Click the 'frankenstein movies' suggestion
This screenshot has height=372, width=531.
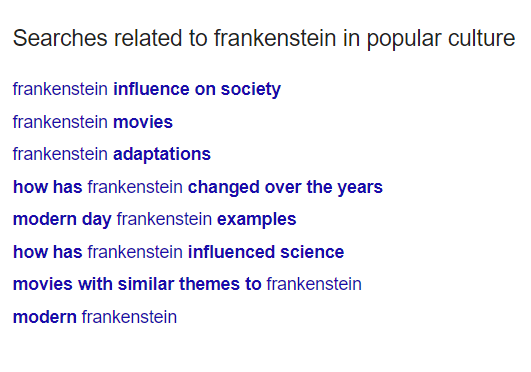[x=93, y=122]
